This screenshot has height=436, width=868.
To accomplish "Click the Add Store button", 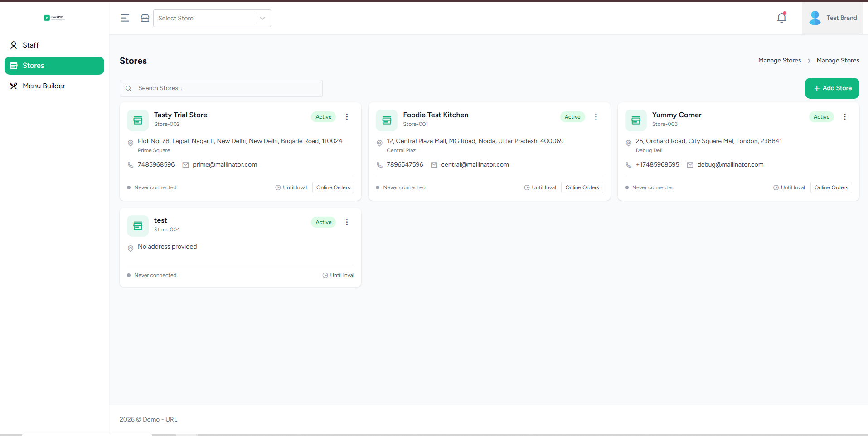I will point(832,88).
